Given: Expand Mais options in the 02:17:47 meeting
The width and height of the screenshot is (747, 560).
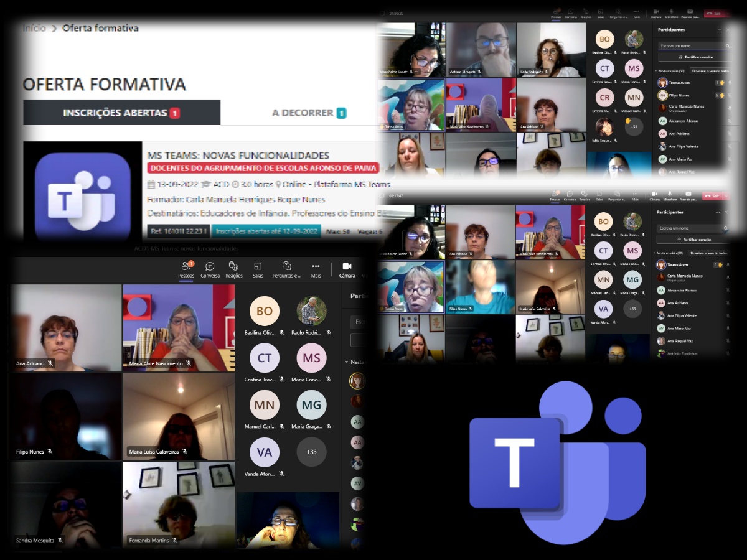Looking at the screenshot, I should [x=636, y=197].
